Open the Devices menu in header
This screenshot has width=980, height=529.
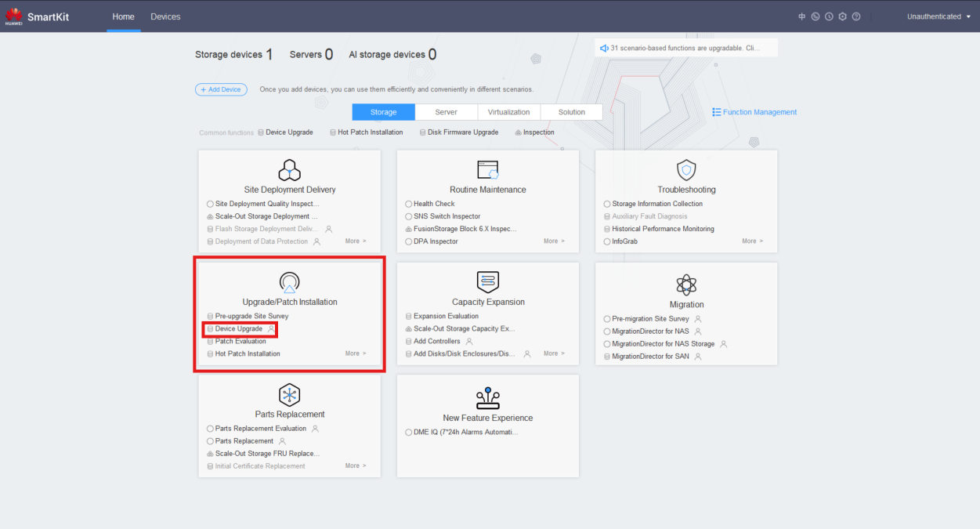click(x=165, y=16)
